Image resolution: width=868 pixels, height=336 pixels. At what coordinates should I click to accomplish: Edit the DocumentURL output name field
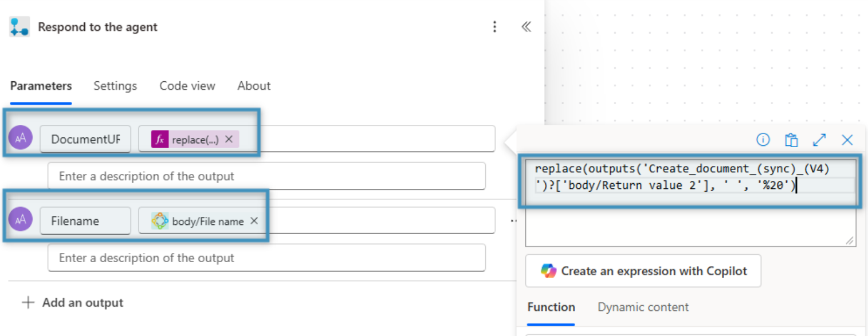(x=85, y=139)
